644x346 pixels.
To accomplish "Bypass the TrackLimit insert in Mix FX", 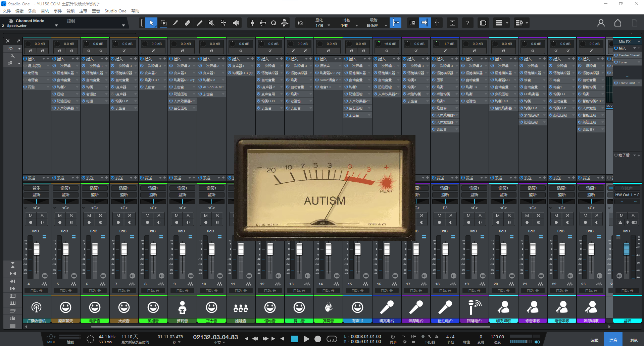I will [617, 83].
